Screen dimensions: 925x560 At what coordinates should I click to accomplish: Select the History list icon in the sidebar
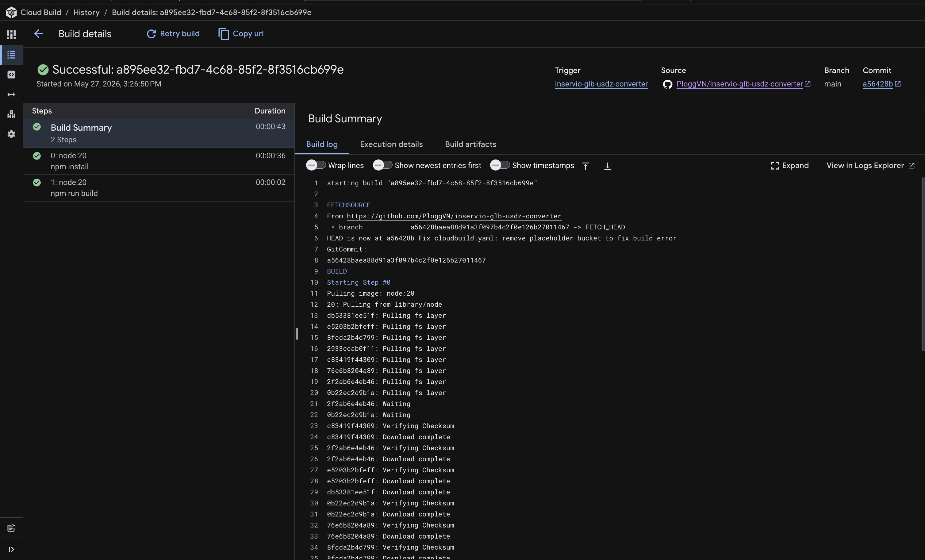pos(11,54)
